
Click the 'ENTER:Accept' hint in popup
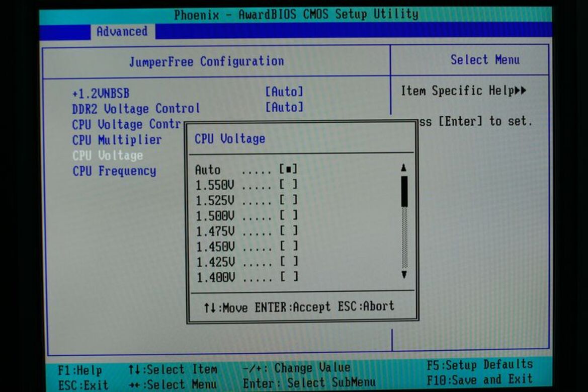pos(293,307)
